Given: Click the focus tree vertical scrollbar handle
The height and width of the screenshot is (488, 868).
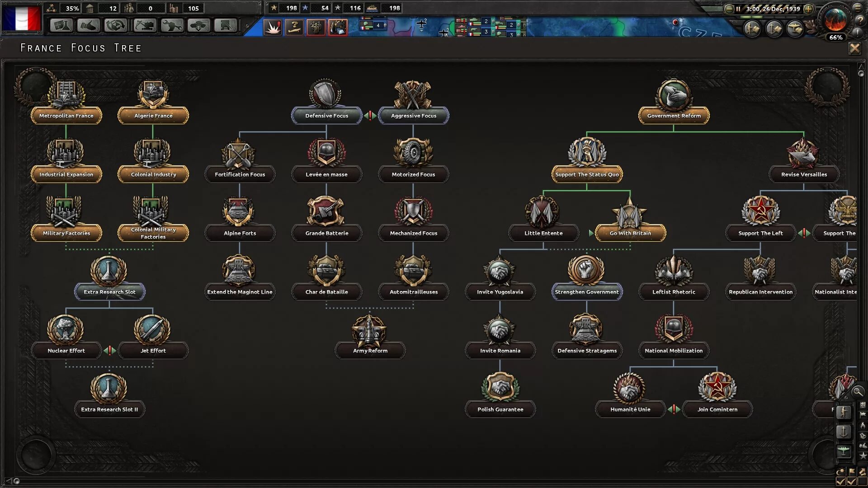Looking at the screenshot, I should (861, 73).
